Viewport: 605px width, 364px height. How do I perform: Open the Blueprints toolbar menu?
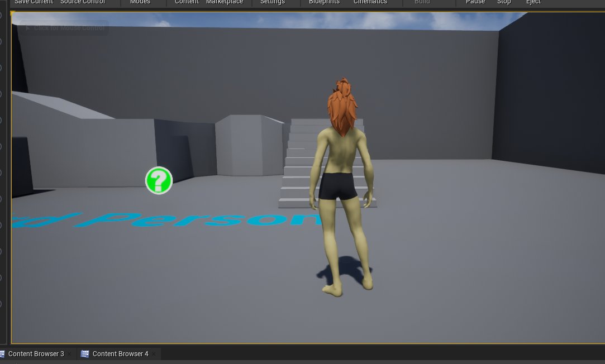[x=324, y=2]
